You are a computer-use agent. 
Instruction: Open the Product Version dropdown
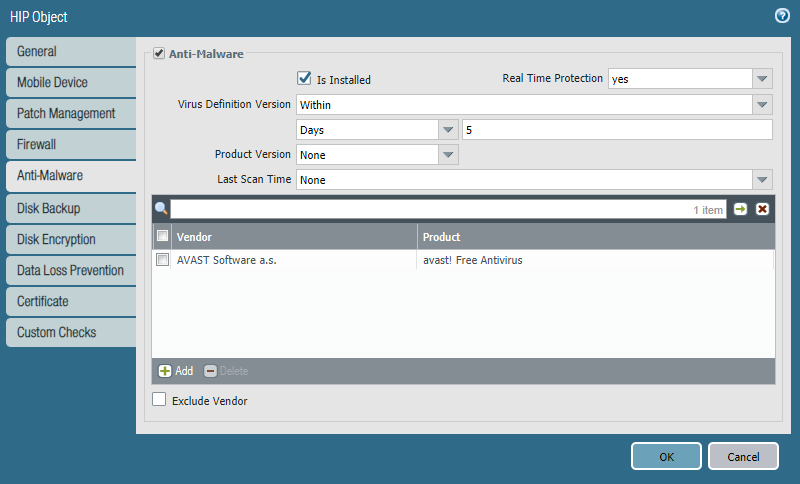tap(448, 155)
